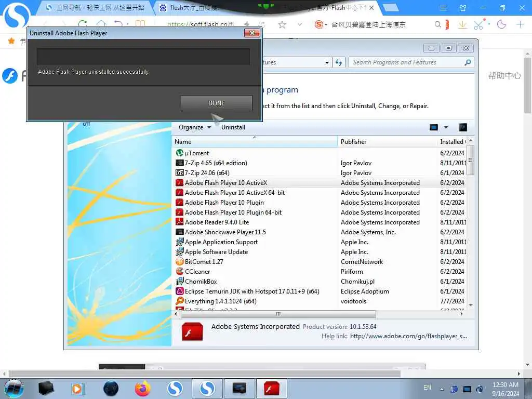Switch to the first browser tab 上网导航
The height and width of the screenshot is (399, 532).
tap(95, 7)
